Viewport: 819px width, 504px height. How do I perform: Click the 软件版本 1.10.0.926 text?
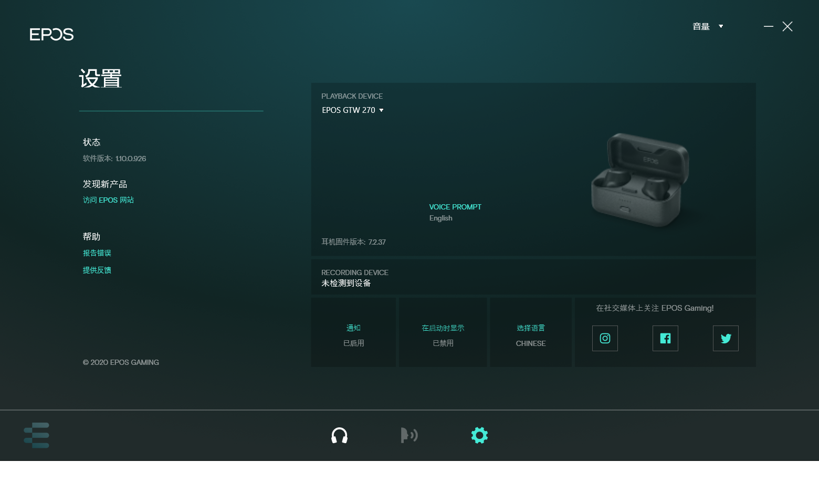coord(114,159)
